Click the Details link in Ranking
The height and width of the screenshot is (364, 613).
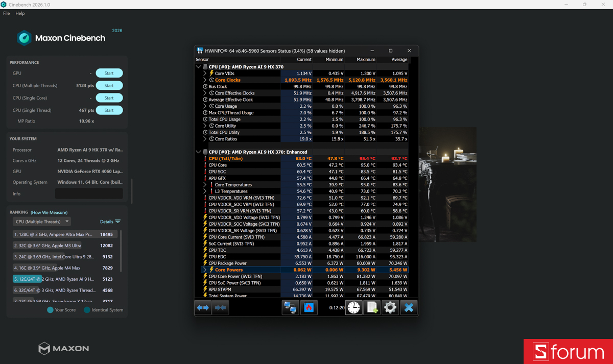tap(107, 222)
